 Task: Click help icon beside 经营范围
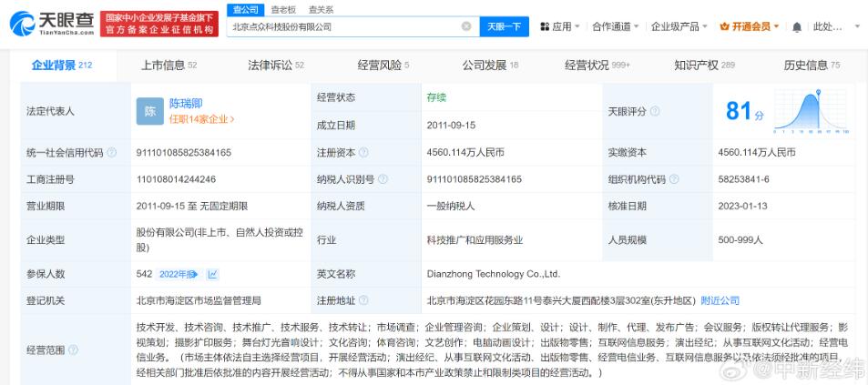click(73, 350)
